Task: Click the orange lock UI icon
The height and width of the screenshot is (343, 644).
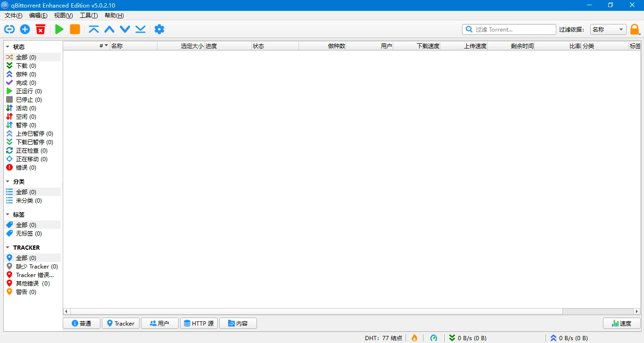Action: click(x=635, y=29)
